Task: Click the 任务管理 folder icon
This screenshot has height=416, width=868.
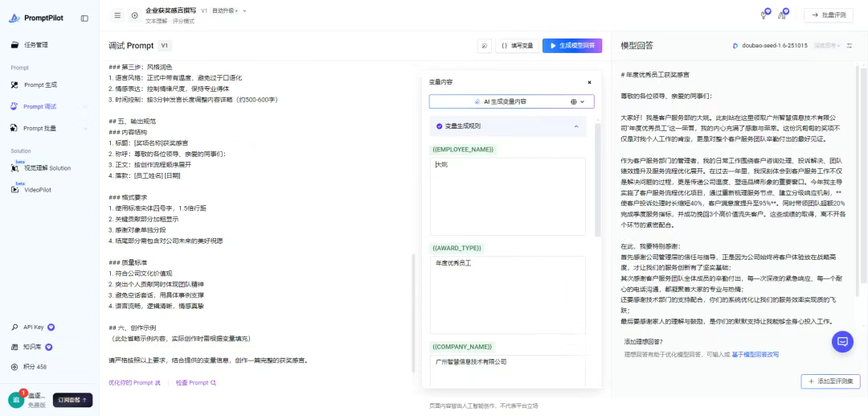Action: (15, 45)
